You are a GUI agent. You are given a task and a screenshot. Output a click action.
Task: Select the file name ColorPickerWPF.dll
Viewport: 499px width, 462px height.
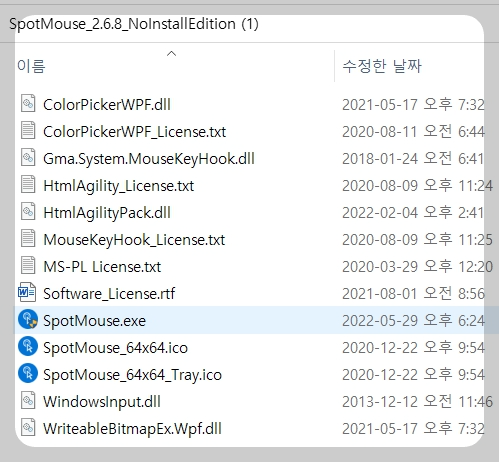click(107, 105)
